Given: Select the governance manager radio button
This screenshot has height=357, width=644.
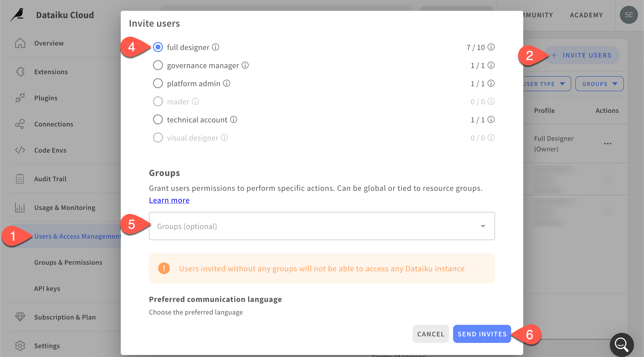Looking at the screenshot, I should click(158, 65).
